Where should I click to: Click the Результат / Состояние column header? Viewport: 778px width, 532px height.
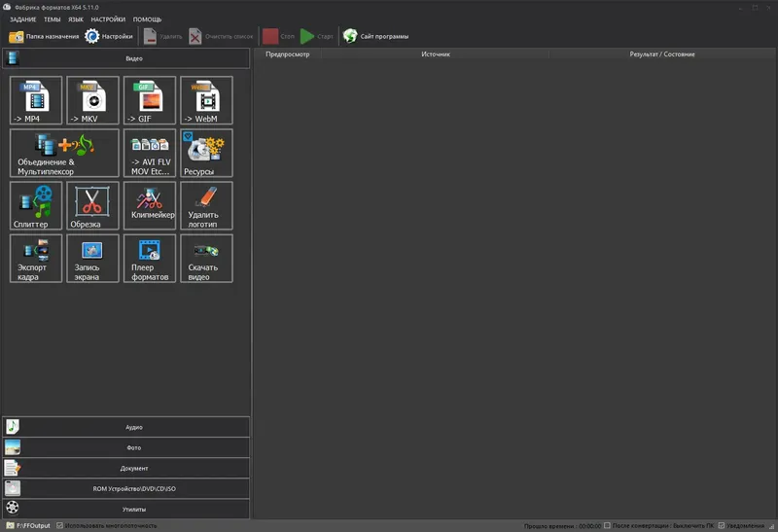pos(662,54)
